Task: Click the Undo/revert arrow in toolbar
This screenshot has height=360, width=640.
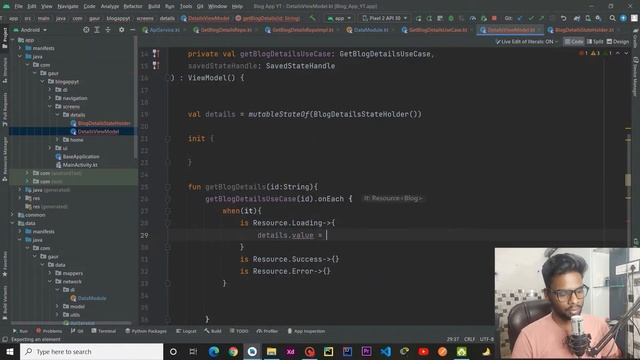Action: pos(564,18)
